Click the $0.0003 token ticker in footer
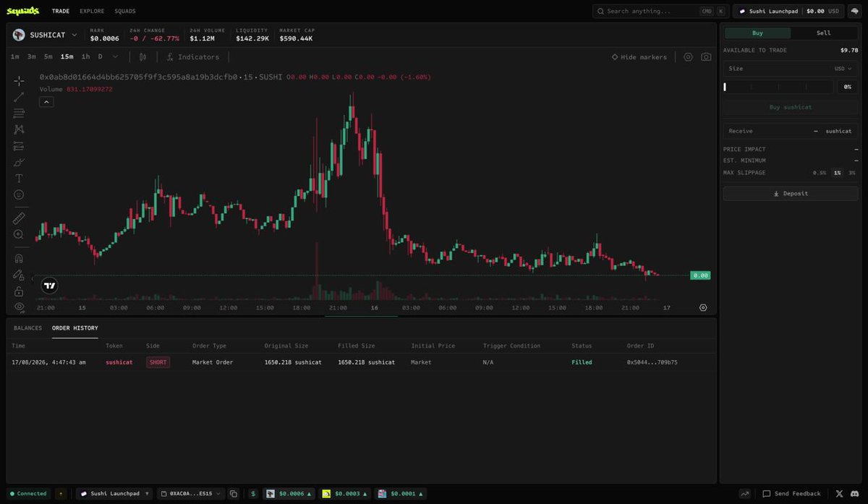The height and width of the screenshot is (504, 868). [345, 494]
